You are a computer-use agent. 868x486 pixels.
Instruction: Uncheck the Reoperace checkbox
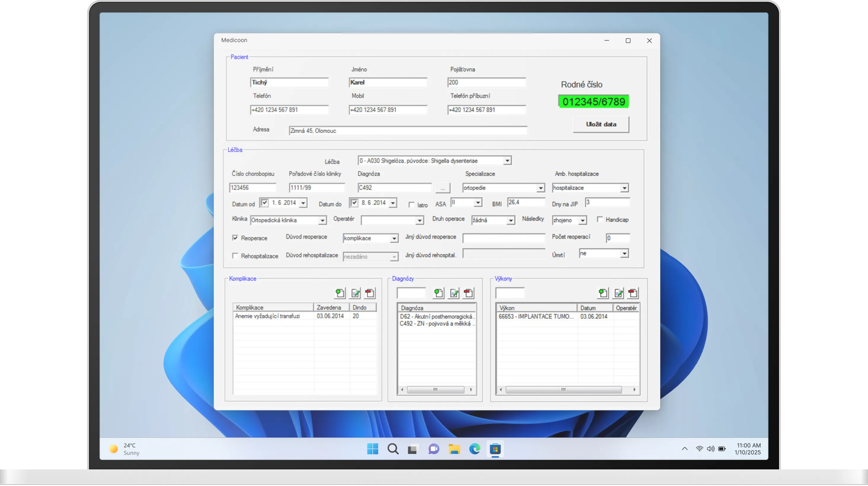tap(235, 238)
